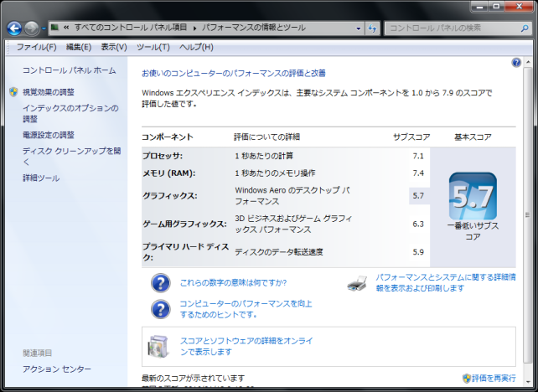Open the 表示(V) menu

click(x=114, y=47)
